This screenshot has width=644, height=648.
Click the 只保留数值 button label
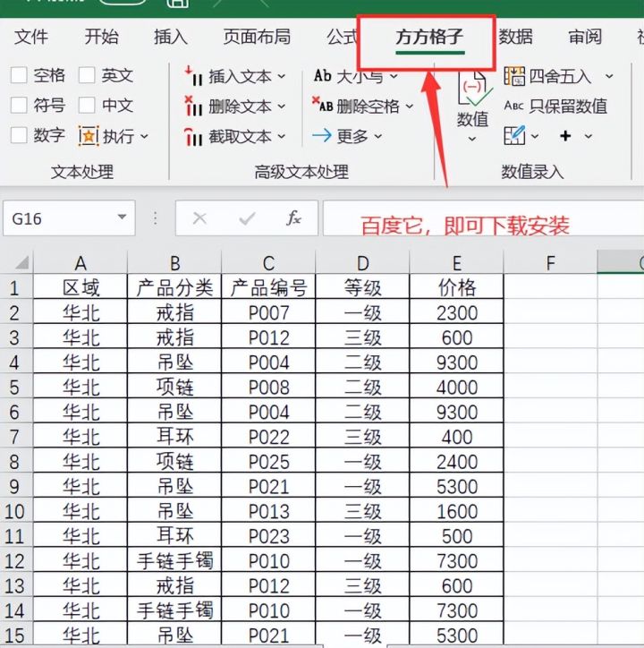click(568, 107)
